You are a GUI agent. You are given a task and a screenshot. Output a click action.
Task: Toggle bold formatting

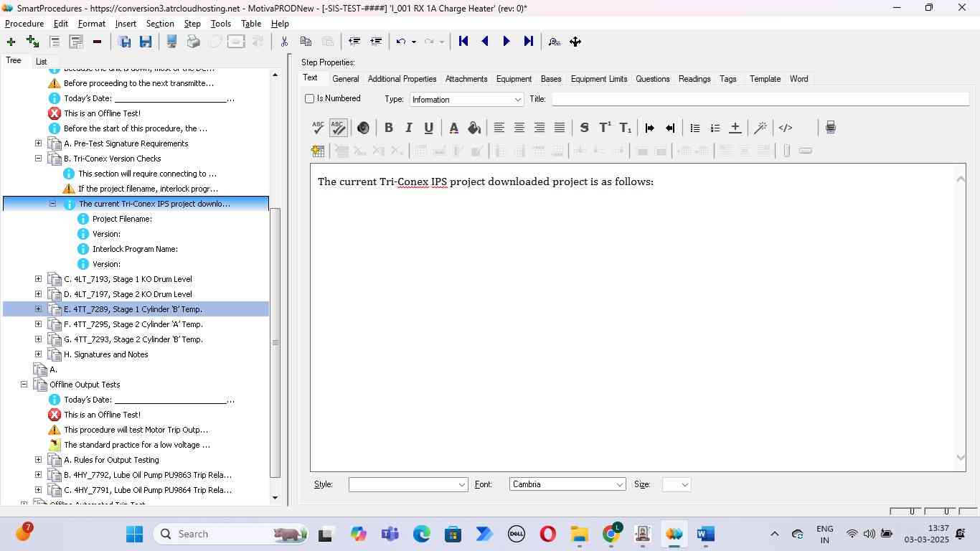(389, 128)
